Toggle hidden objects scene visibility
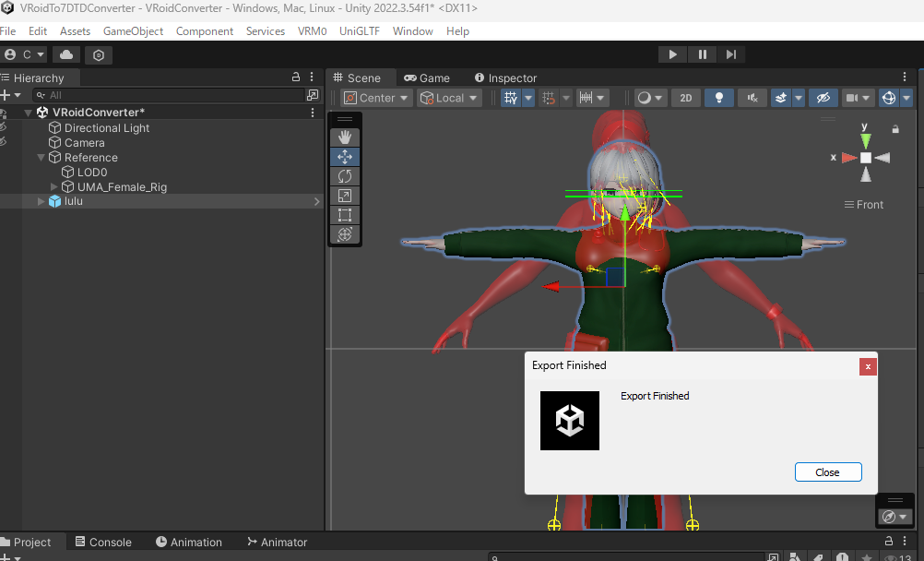 click(x=824, y=98)
